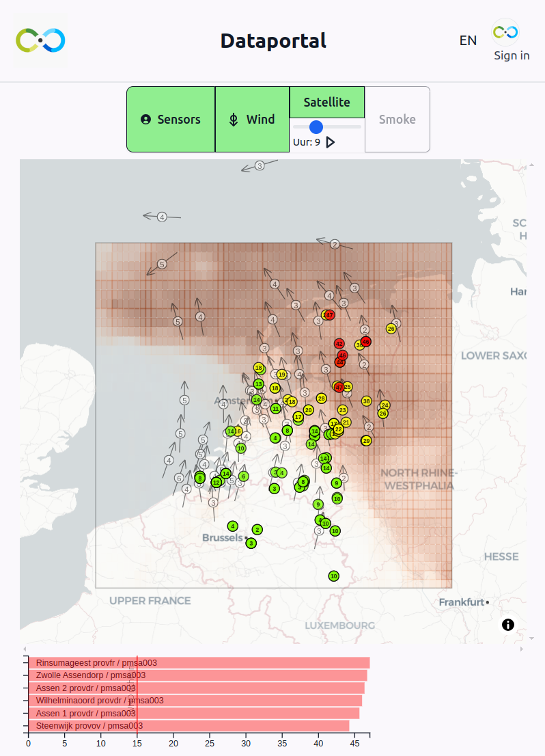The width and height of the screenshot is (545, 756).
Task: Select the yellow sensor marker labeled 29
Action: click(366, 441)
